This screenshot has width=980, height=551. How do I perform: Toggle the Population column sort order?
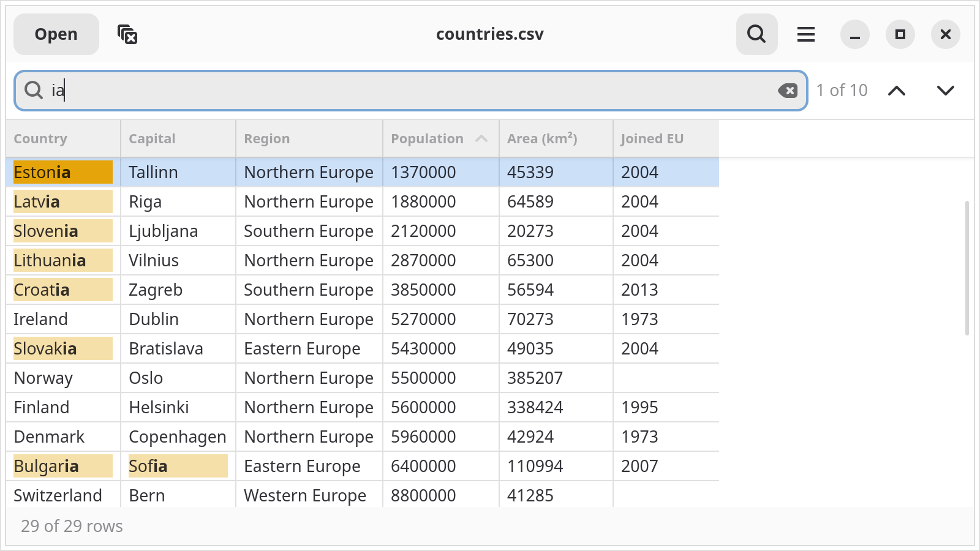tap(441, 139)
